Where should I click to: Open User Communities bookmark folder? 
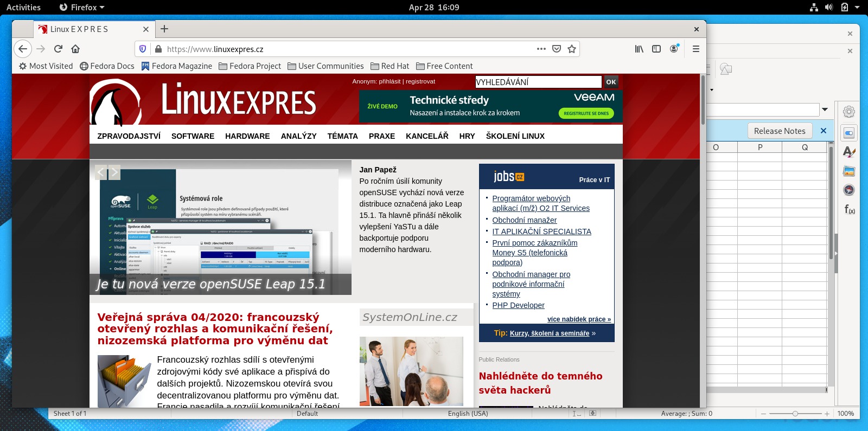click(325, 66)
